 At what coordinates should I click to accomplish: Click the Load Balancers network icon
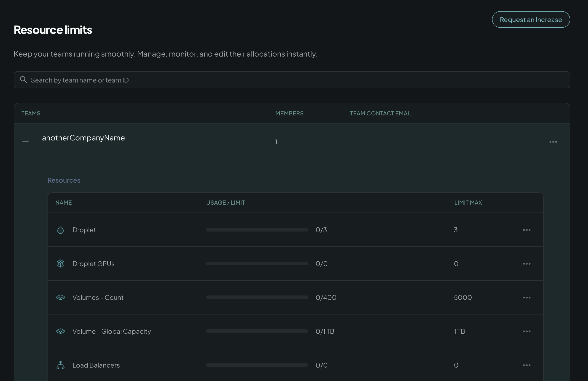61,365
